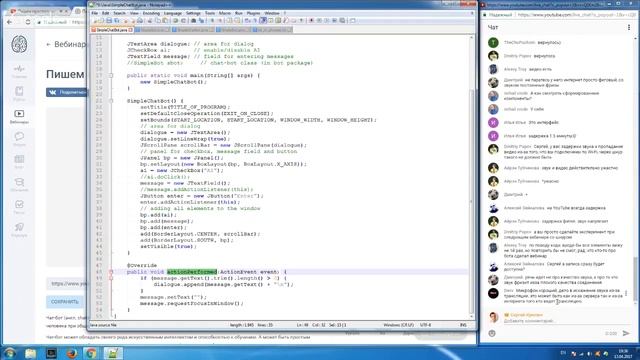Click the Save file toolbar icon
Image resolution: width=640 pixels, height=360 pixels.
pyautogui.click(x=109, y=20)
